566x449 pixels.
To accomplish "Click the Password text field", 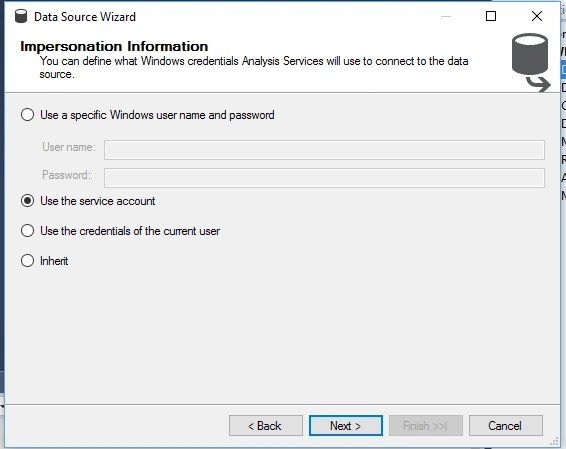I will pos(324,178).
